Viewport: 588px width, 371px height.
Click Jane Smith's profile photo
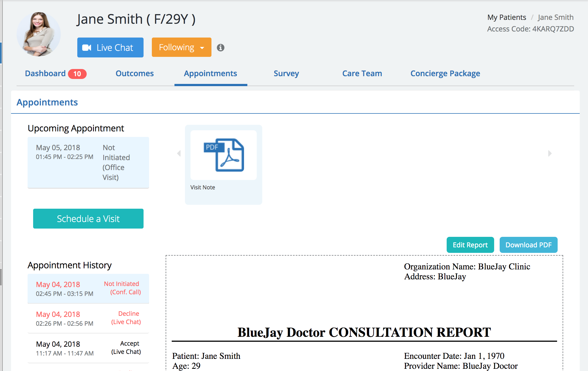(x=39, y=34)
